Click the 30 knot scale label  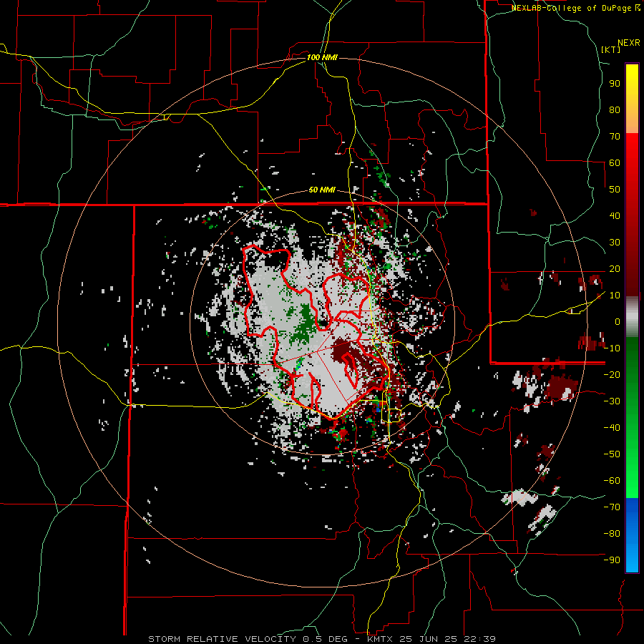tap(615, 243)
